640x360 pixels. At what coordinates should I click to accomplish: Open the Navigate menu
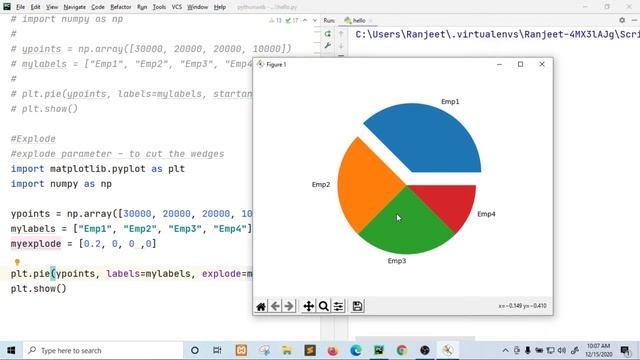coord(75,7)
